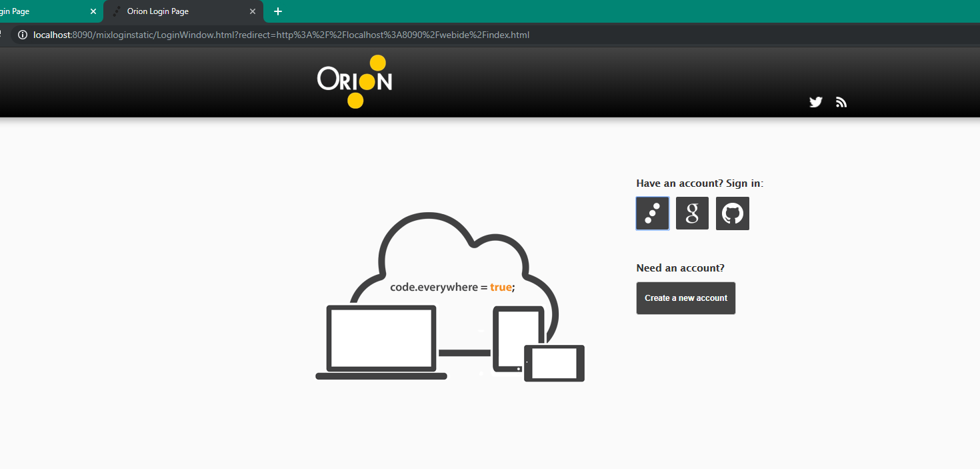The image size is (980, 469).
Task: Sign in with the GitHub icon
Action: click(733, 213)
